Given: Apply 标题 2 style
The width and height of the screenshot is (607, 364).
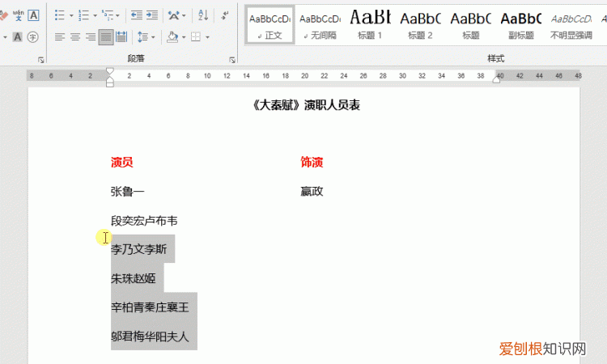Looking at the screenshot, I should pyautogui.click(x=420, y=26).
